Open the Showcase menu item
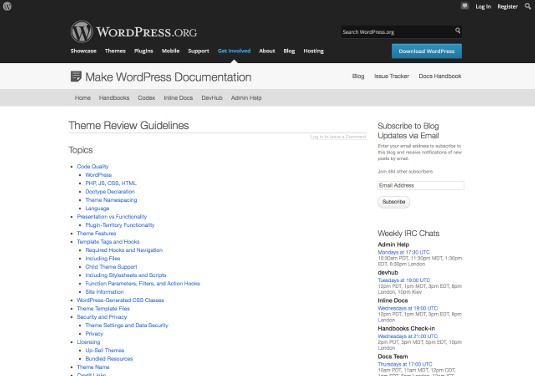 pyautogui.click(x=83, y=51)
